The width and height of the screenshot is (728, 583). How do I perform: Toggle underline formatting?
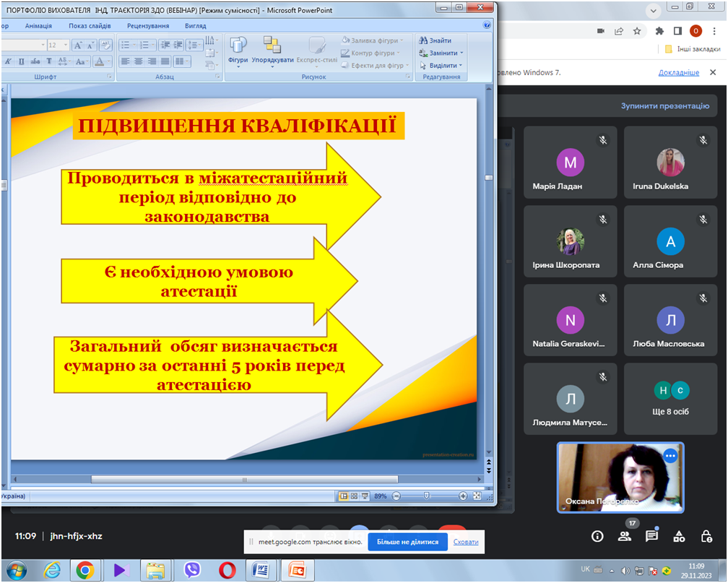[x=21, y=61]
